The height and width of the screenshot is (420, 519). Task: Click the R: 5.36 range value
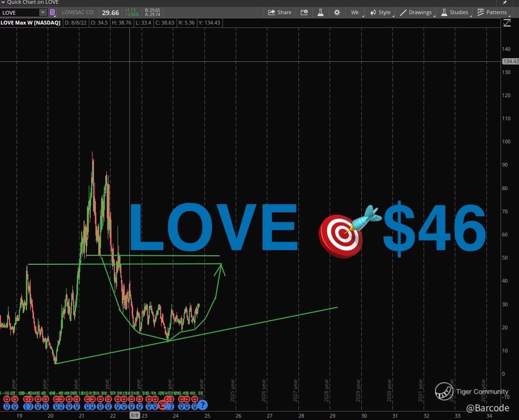pos(187,23)
